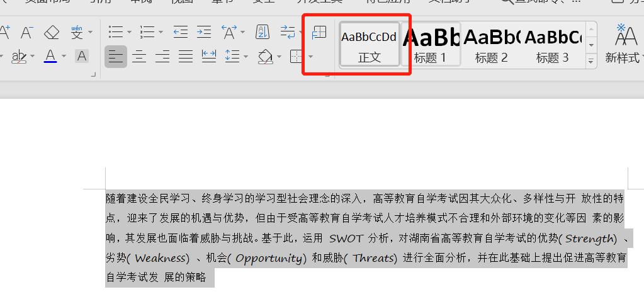Apply the 标题 3 heading style
This screenshot has width=644, height=304.
(x=553, y=44)
